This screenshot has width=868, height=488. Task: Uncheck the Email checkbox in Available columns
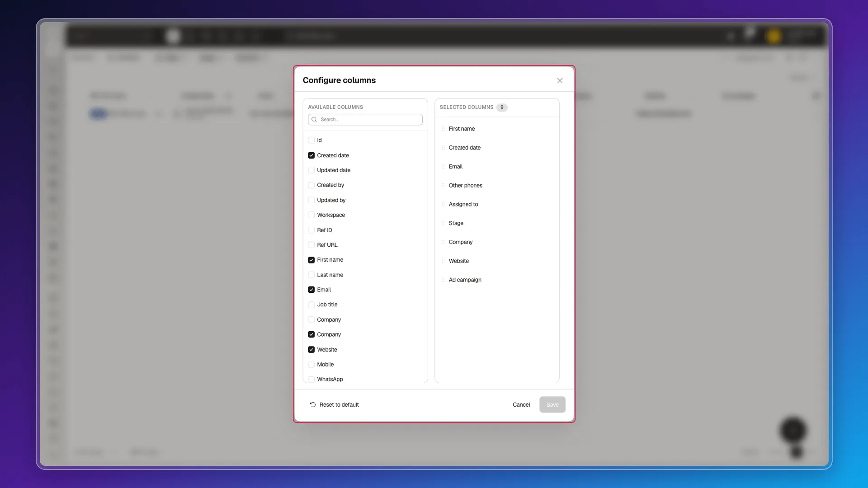[311, 290]
